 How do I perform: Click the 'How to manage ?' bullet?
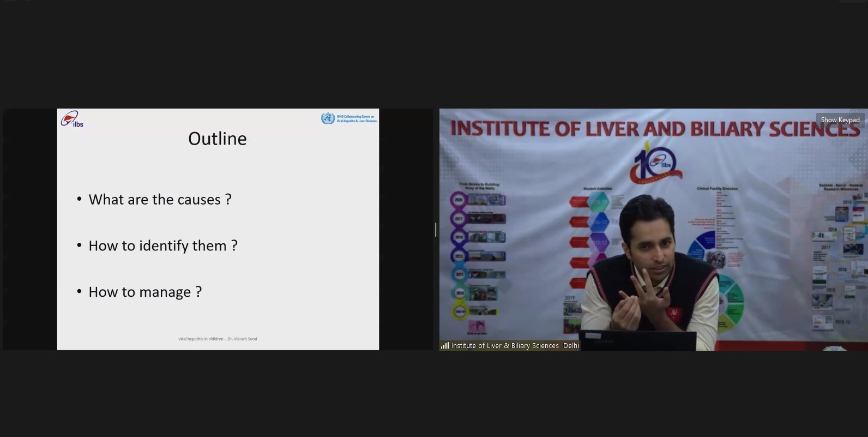pyautogui.click(x=145, y=292)
